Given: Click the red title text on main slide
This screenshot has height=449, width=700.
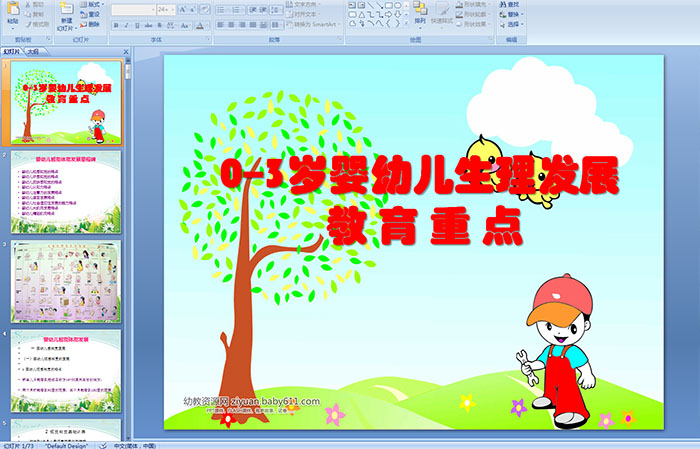Looking at the screenshot, I should tap(420, 200).
